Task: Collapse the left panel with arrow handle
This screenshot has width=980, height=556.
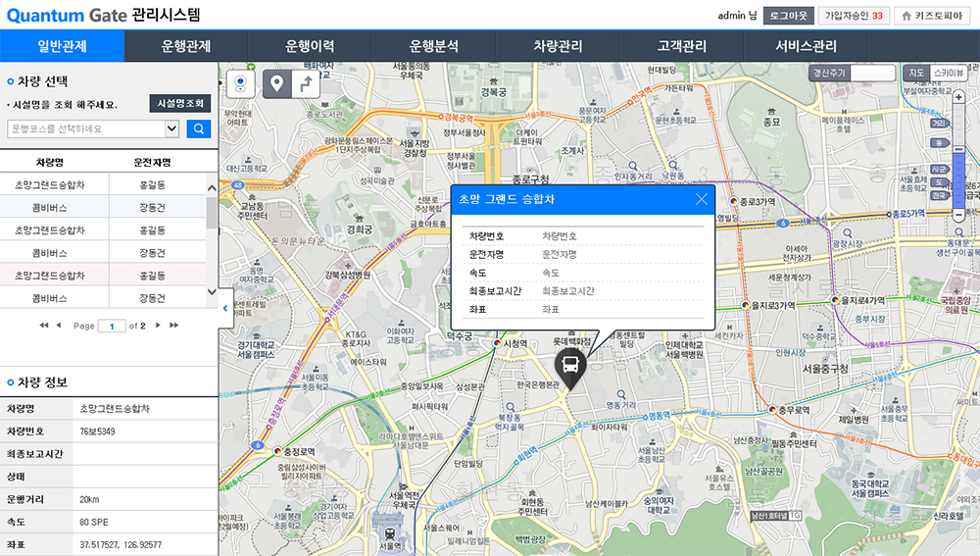Action: click(x=225, y=308)
